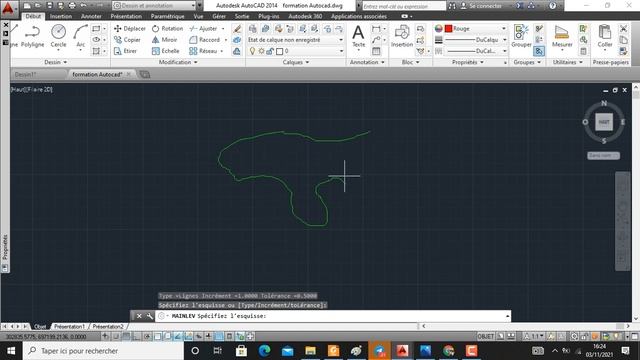The image size is (640, 360).
Task: Open the Annoter ribbon tab
Action: 91,16
